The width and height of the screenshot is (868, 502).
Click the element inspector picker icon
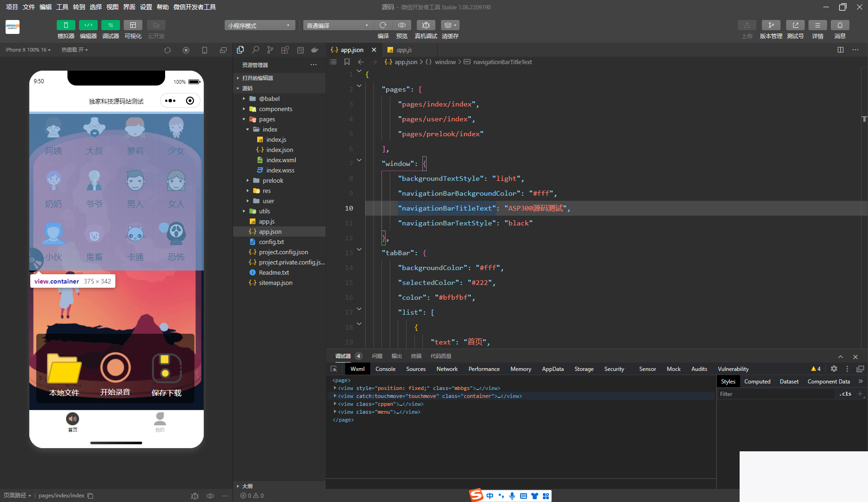pos(334,369)
